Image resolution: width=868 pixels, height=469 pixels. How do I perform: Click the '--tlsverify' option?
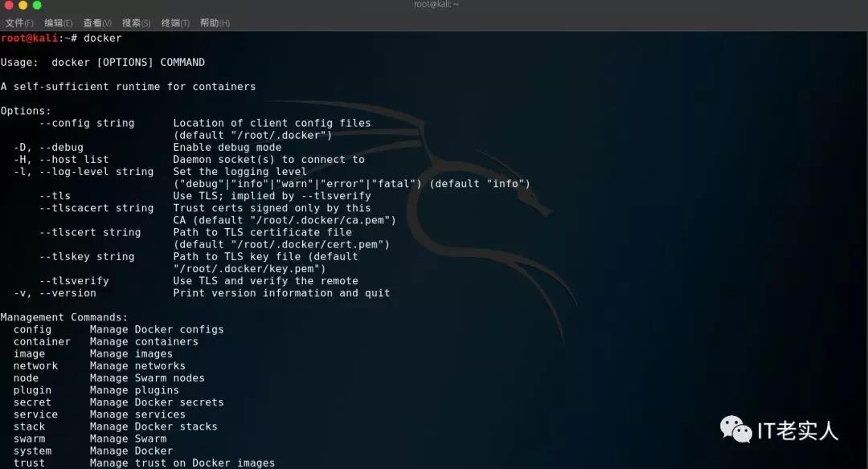coord(74,281)
